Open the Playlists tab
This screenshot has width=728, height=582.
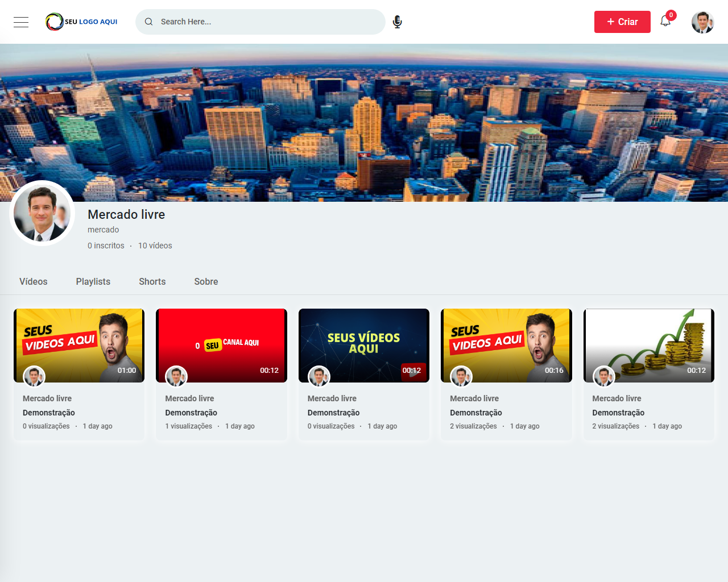93,281
